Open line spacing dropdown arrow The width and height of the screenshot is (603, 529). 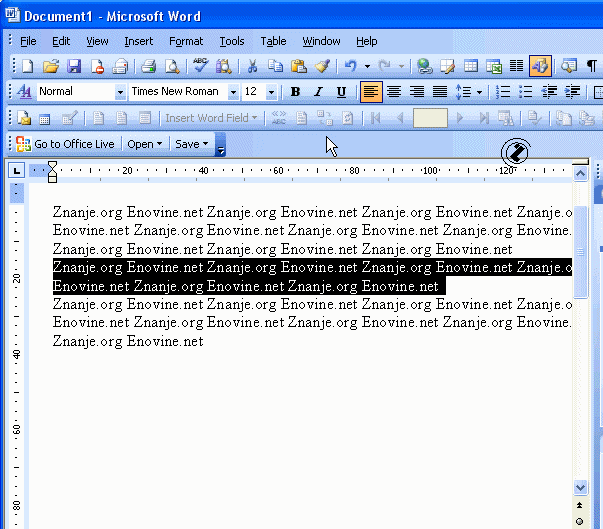point(479,92)
